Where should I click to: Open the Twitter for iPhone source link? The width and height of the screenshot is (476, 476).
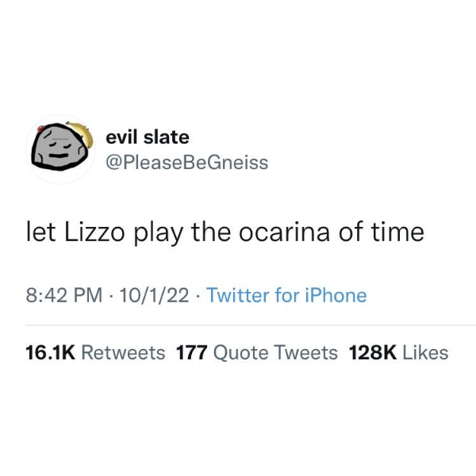pos(286,295)
